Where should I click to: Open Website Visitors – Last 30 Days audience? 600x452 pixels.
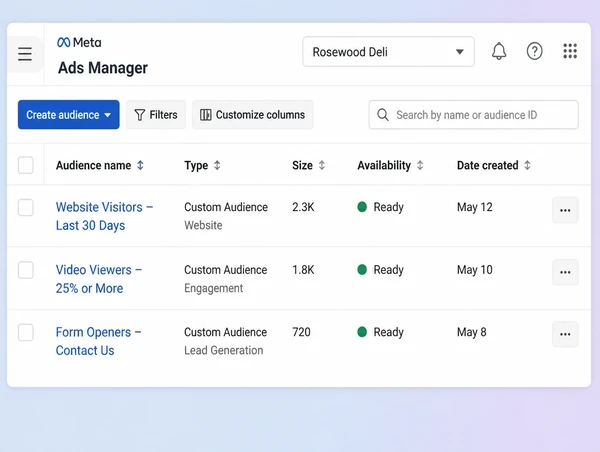click(104, 216)
